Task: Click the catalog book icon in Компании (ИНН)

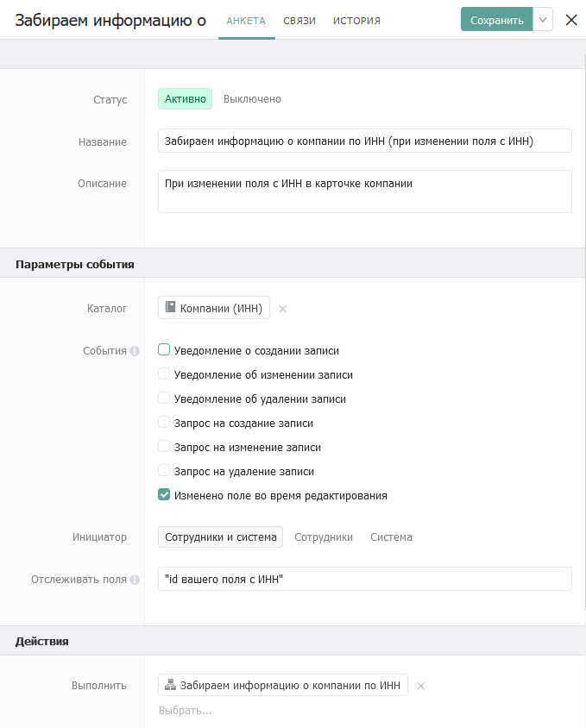Action: click(x=170, y=307)
